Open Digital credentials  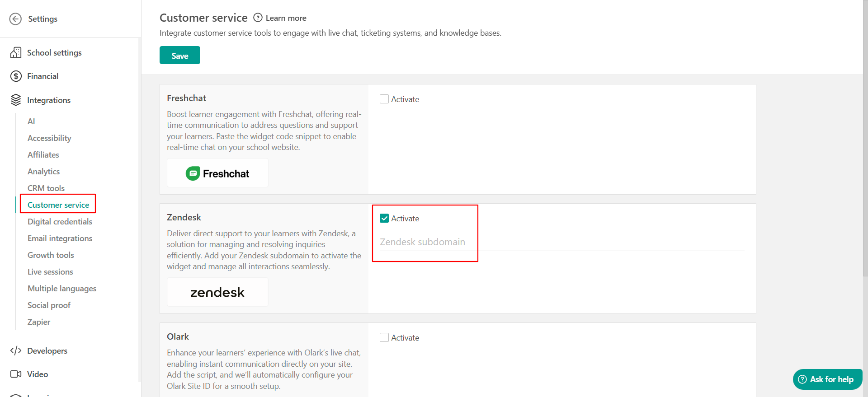click(60, 221)
